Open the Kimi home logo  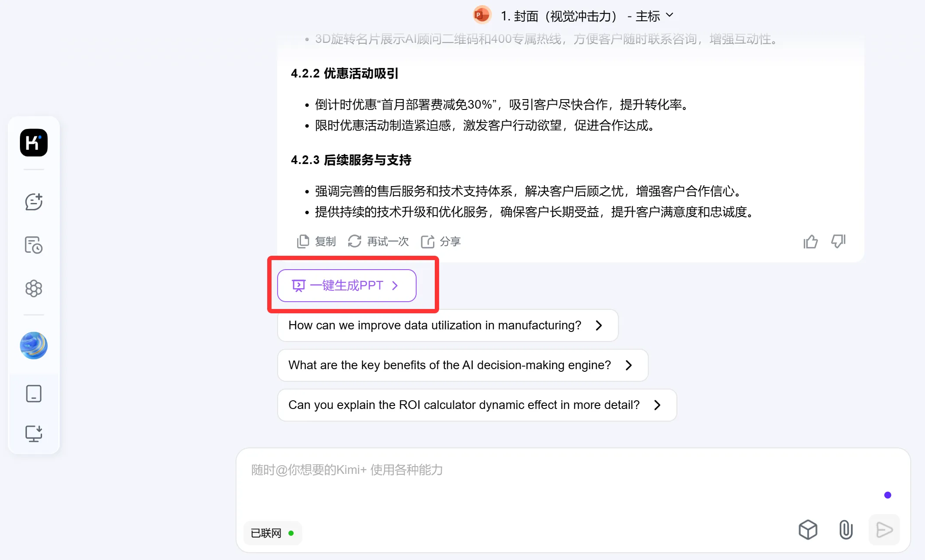[33, 142]
